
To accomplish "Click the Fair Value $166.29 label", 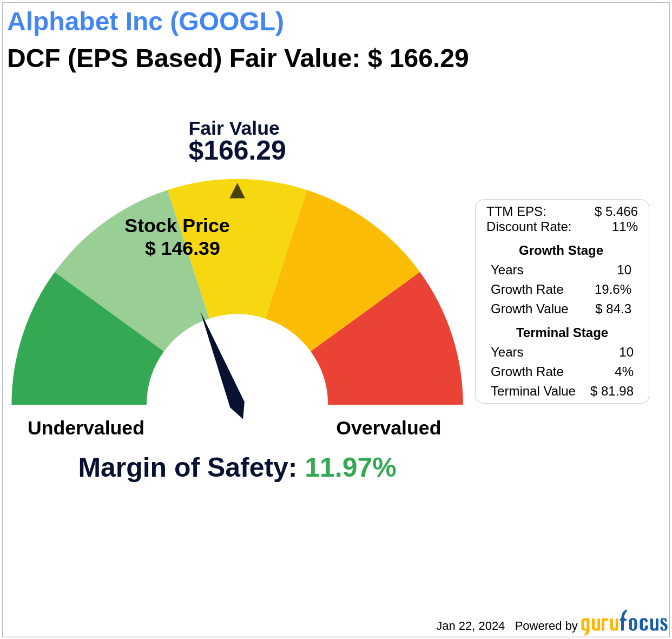I will click(x=237, y=141).
